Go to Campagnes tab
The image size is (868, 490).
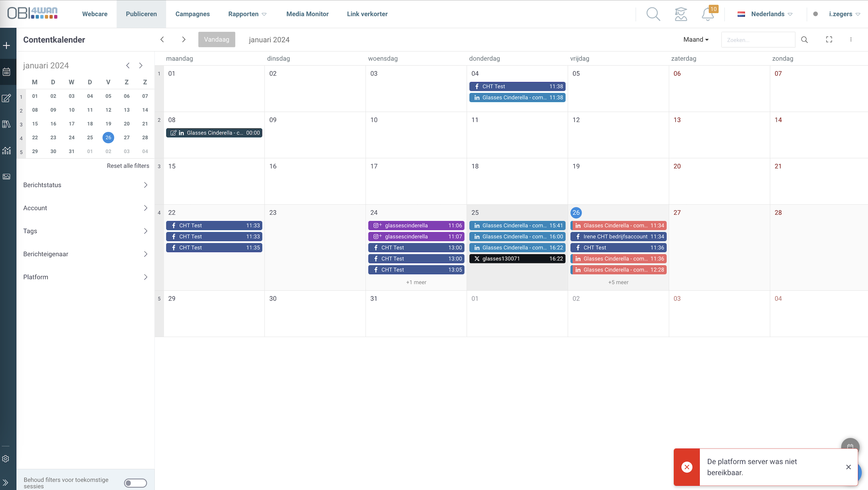click(192, 14)
